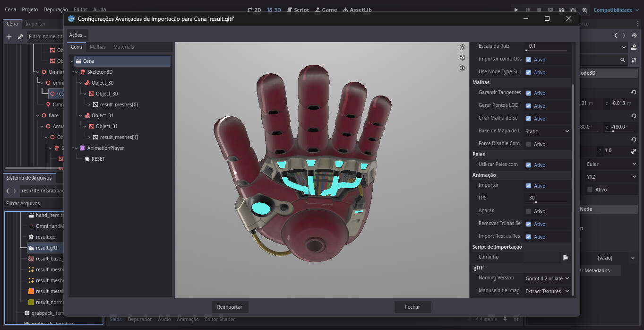The width and height of the screenshot is (644, 330).
Task: Switch to the Script workspace button
Action: pos(298,10)
